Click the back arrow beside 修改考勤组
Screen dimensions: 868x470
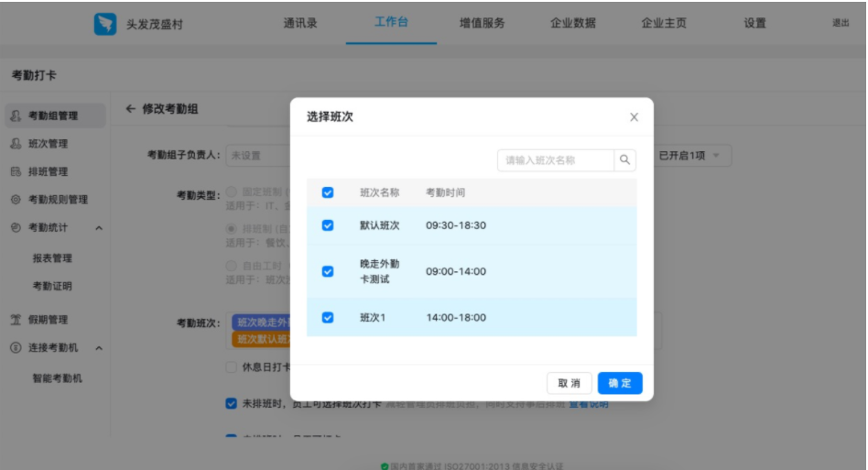[130, 109]
